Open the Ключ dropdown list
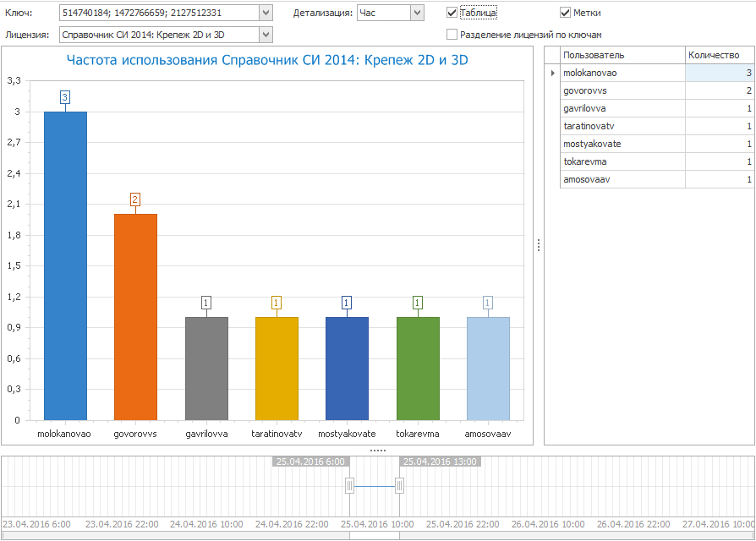This screenshot has height=541, width=756. (x=266, y=13)
